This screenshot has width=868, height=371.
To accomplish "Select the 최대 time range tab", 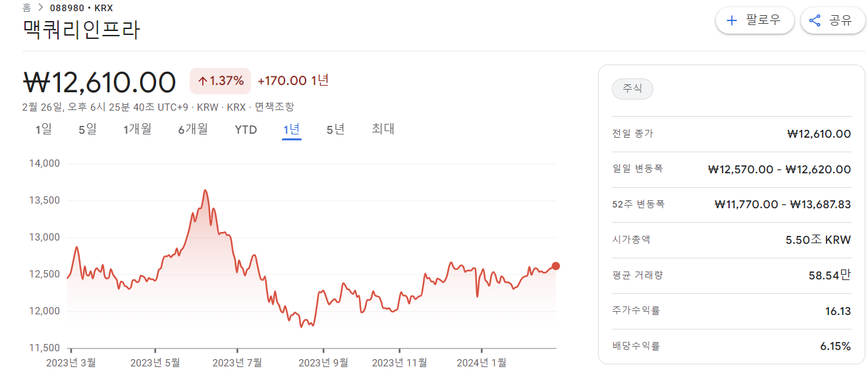I will (383, 129).
